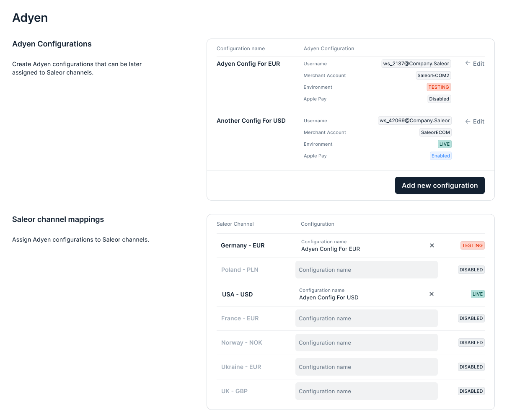Select the Adyen Configurations section heading
Viewport: 507px width, 420px height.
point(52,44)
